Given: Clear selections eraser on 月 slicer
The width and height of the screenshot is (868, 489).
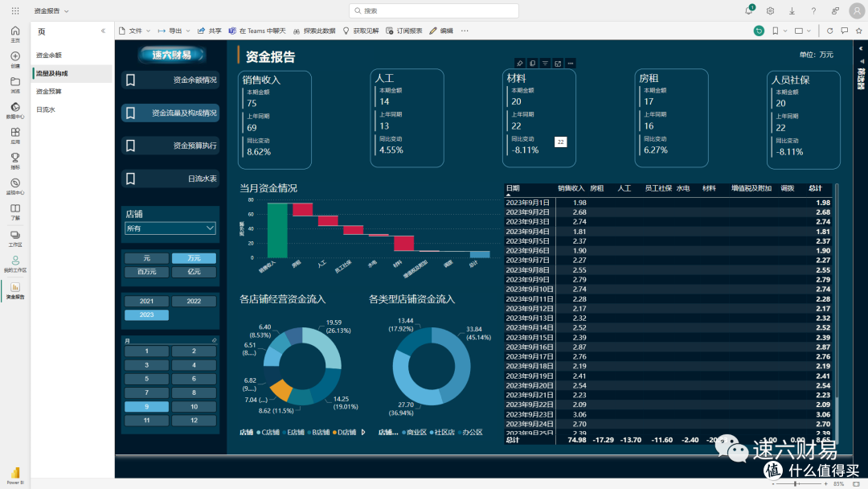Looking at the screenshot, I should (215, 340).
